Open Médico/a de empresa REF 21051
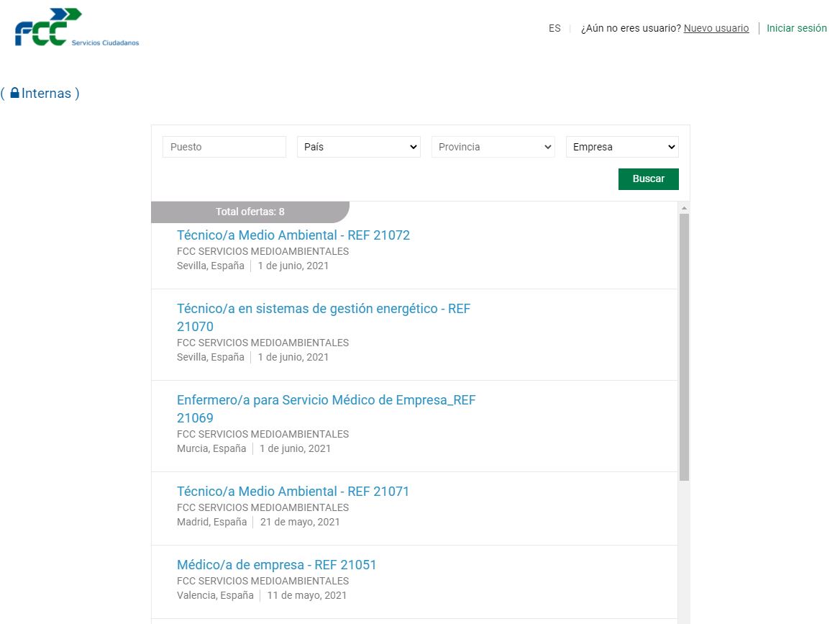840x624 pixels. point(277,565)
